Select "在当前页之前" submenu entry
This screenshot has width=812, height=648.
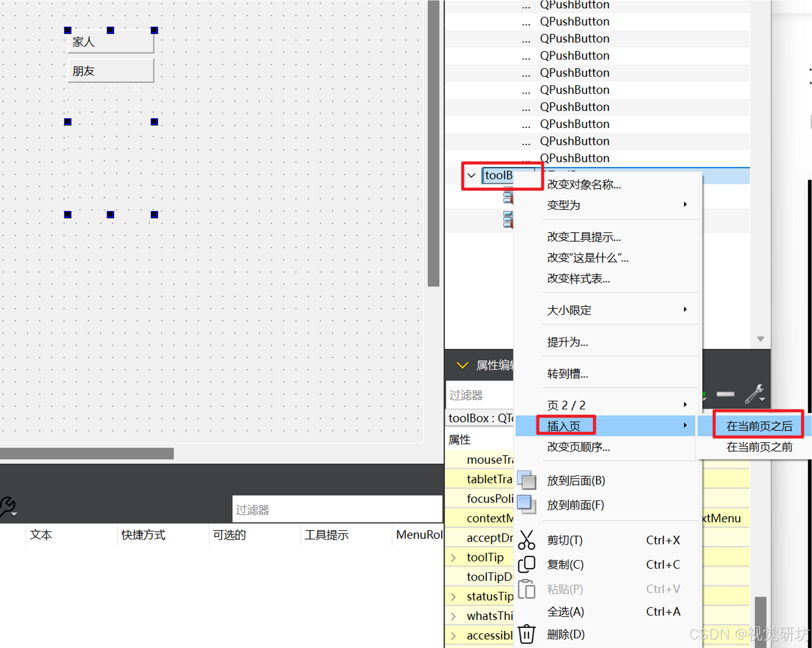click(759, 447)
